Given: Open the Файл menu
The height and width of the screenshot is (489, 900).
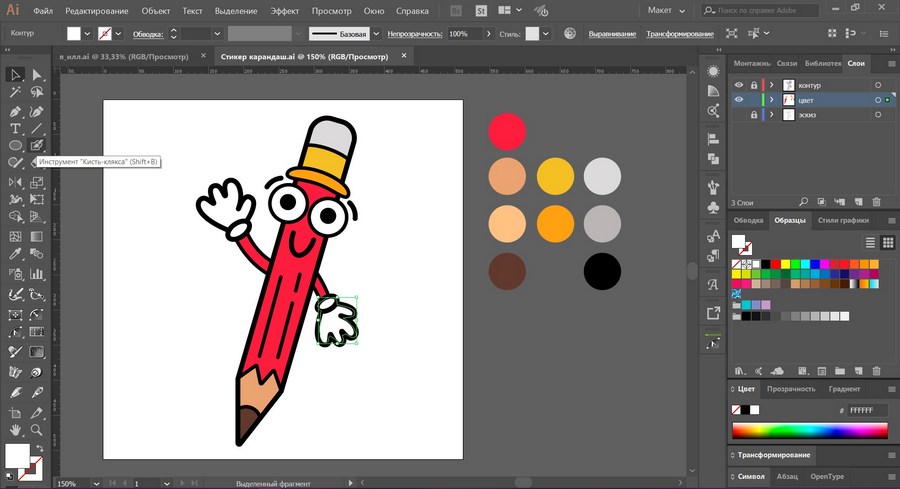Looking at the screenshot, I should coord(43,11).
